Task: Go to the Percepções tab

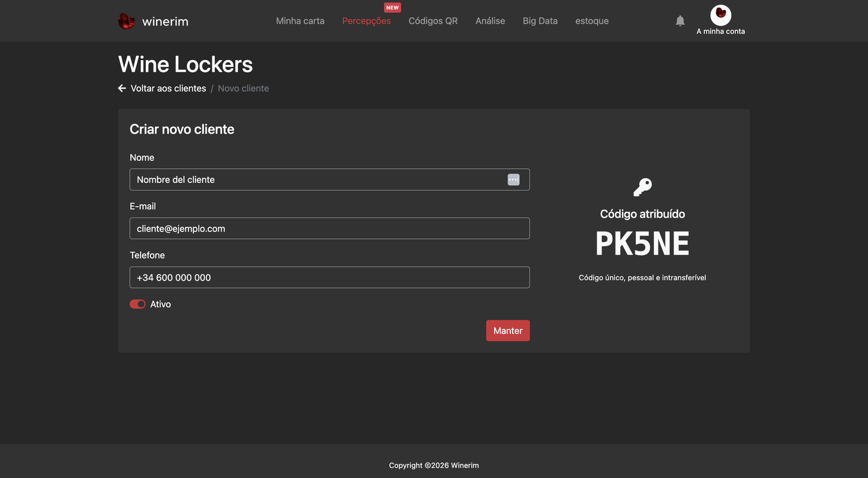Action: pos(366,21)
